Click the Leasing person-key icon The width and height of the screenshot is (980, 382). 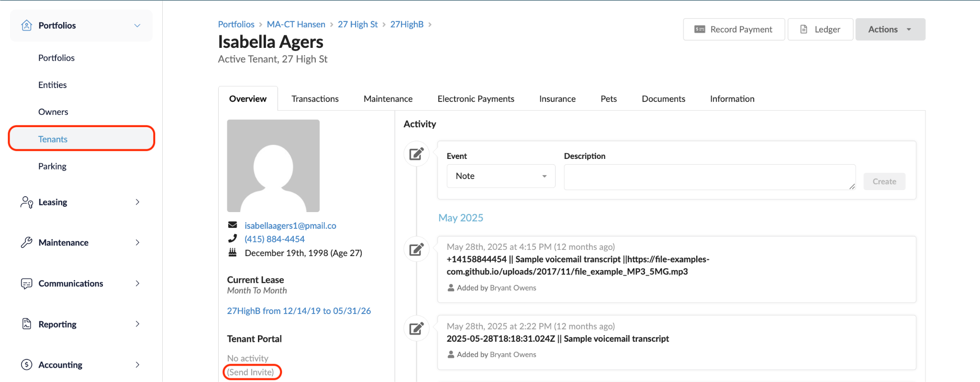click(x=27, y=202)
